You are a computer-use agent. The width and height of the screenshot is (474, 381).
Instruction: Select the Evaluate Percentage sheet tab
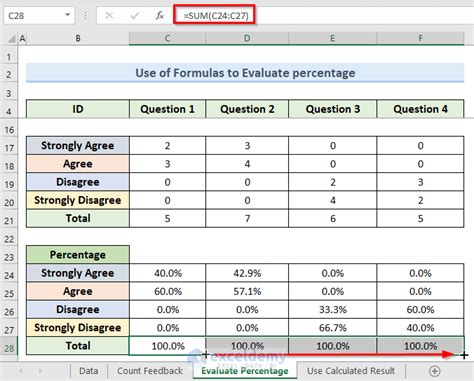tap(245, 371)
